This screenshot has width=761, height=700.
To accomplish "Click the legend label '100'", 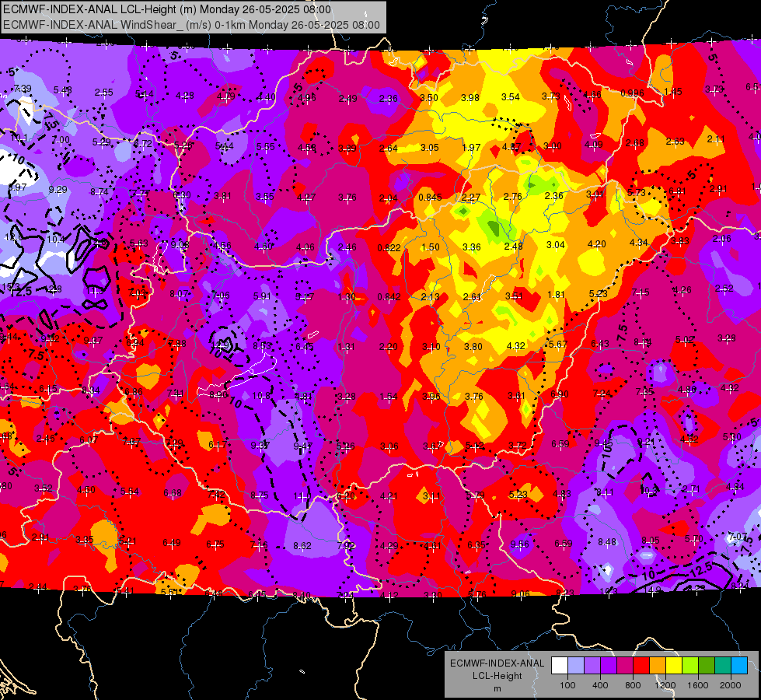I will (x=567, y=685).
